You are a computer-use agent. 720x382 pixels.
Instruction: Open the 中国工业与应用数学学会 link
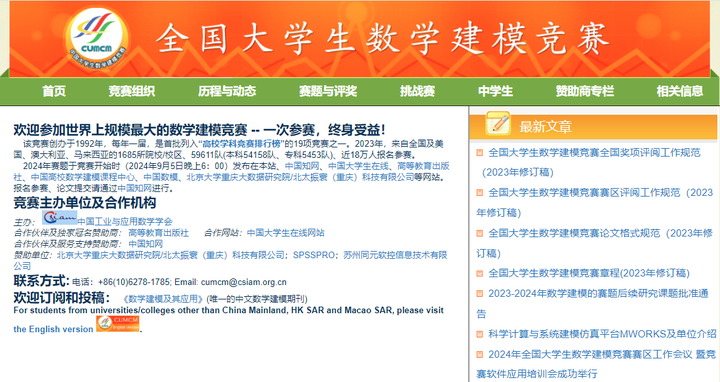click(x=124, y=222)
